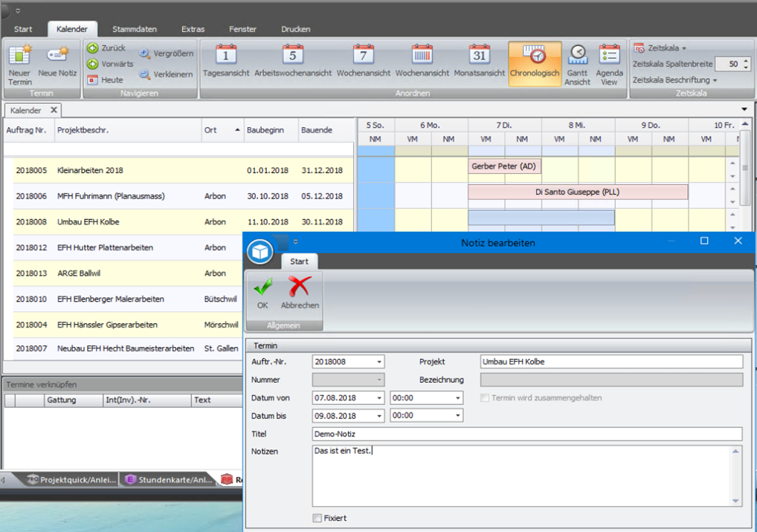
Task: Expand Zeitskala Beschriftung options
Action: tap(675, 80)
